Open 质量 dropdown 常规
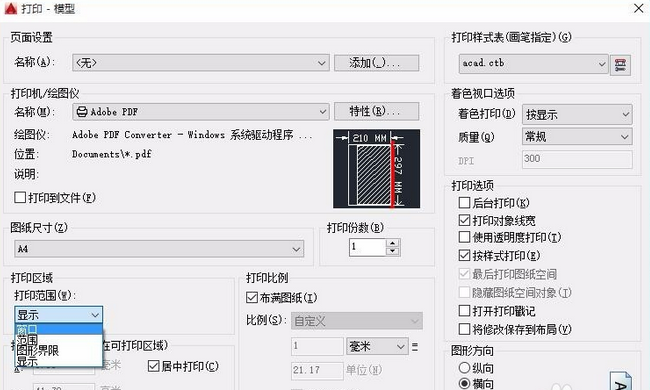650x390 pixels. (577, 136)
